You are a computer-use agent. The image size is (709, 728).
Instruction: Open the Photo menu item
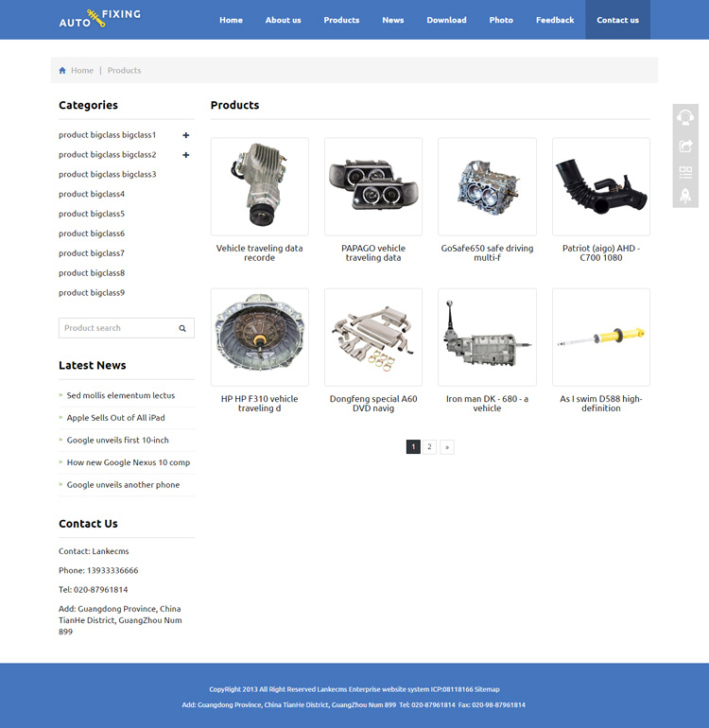(x=501, y=20)
